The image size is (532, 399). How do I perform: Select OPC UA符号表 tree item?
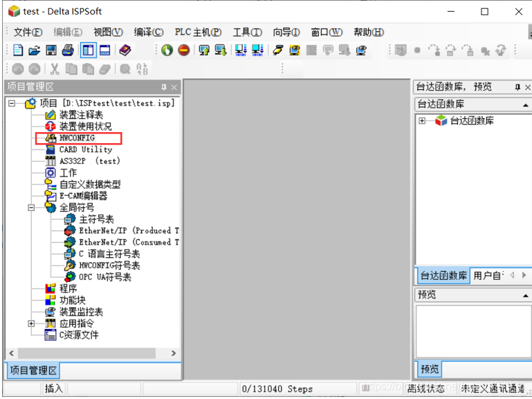point(105,277)
